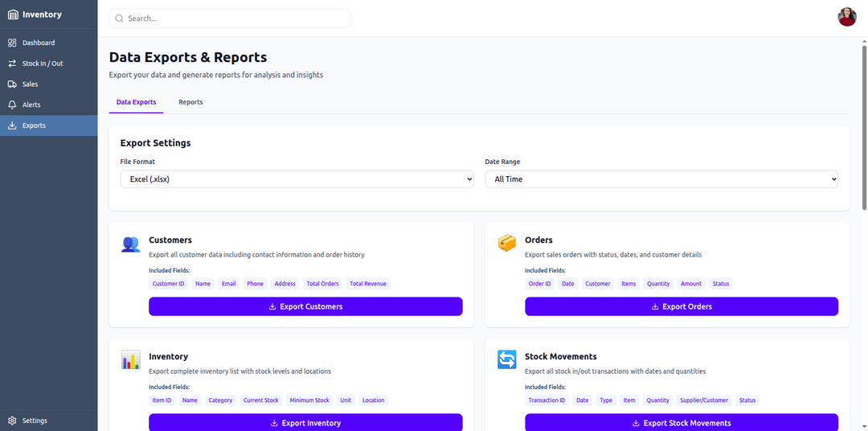This screenshot has width=868, height=431.
Task: Click the Export Inventory button
Action: [305, 423]
